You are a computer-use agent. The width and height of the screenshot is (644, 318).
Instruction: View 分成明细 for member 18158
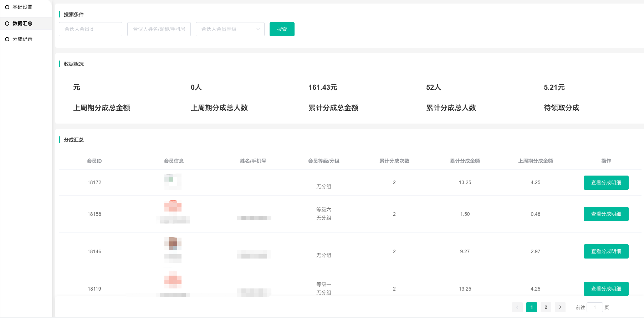(606, 214)
